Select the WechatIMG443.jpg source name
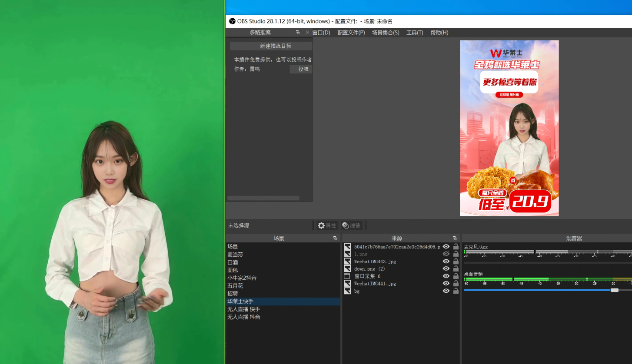The height and width of the screenshot is (364, 632). click(375, 261)
